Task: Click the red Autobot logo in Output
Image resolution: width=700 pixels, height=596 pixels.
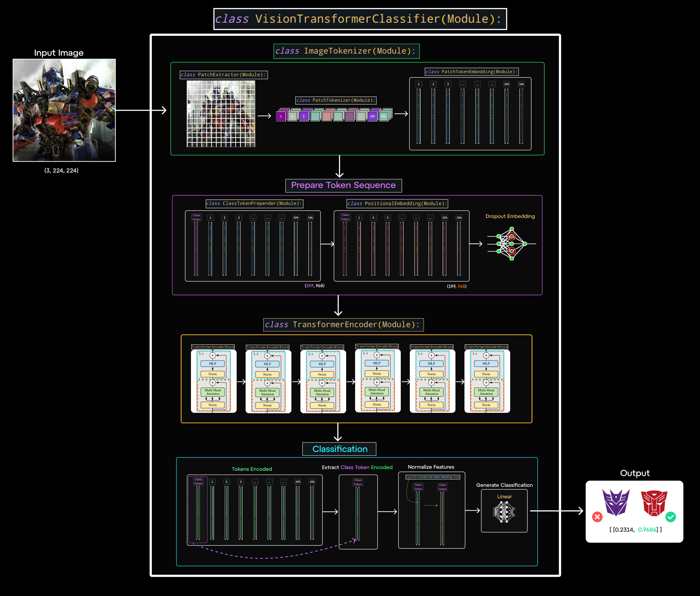Action: point(654,503)
